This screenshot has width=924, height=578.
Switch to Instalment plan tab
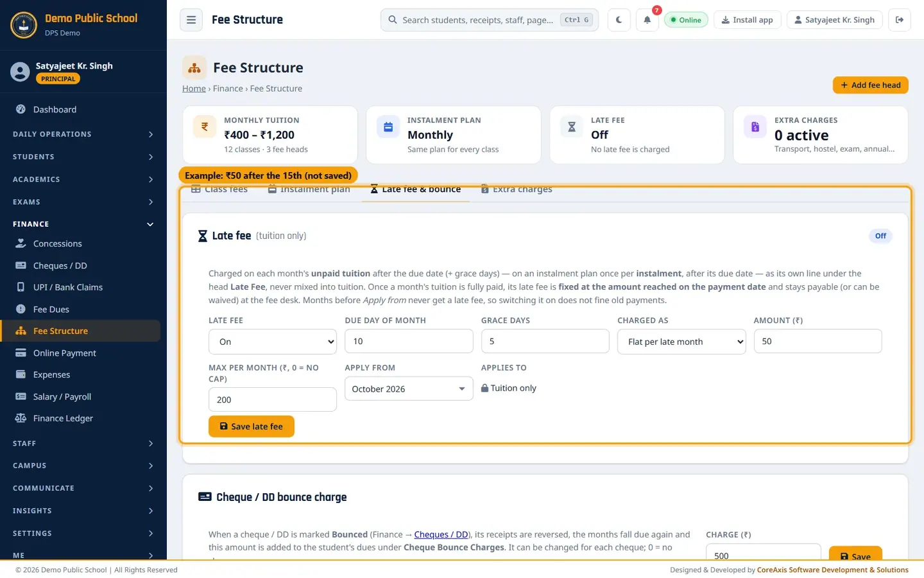[x=309, y=189]
